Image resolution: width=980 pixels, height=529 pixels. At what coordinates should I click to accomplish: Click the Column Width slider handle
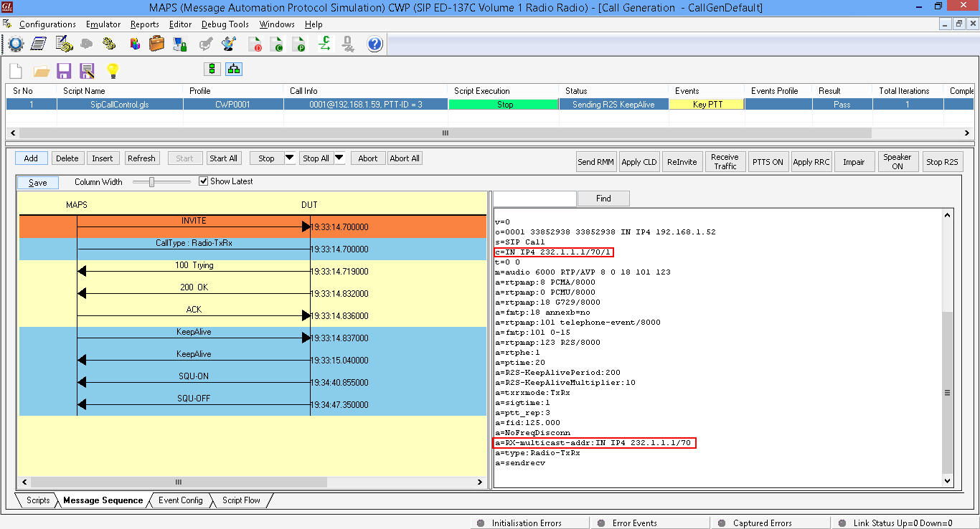[x=152, y=182]
